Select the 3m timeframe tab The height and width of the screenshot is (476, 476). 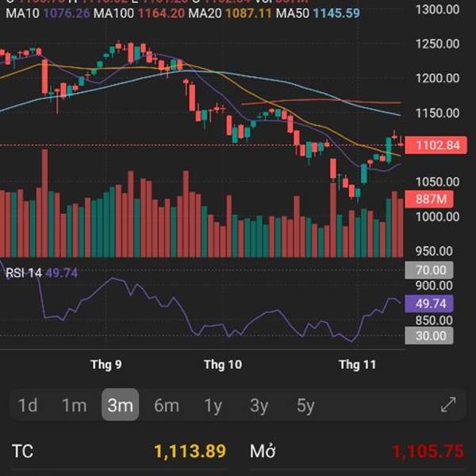pyautogui.click(x=121, y=405)
